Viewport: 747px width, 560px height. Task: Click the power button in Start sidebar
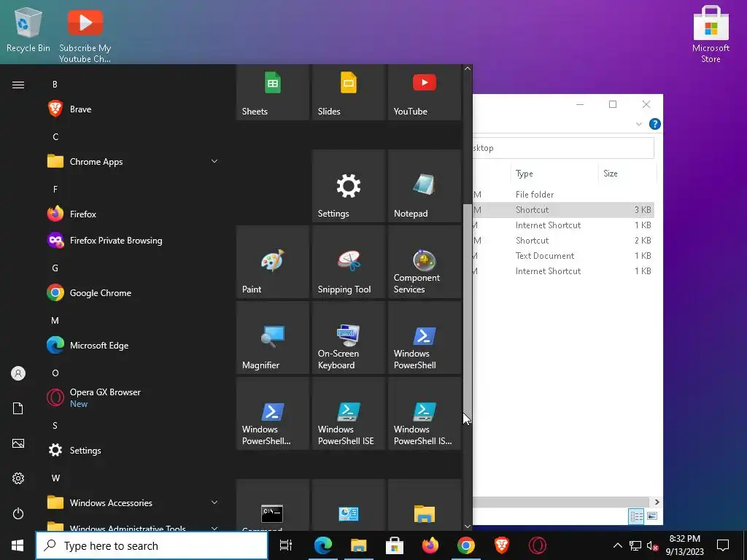[18, 513]
